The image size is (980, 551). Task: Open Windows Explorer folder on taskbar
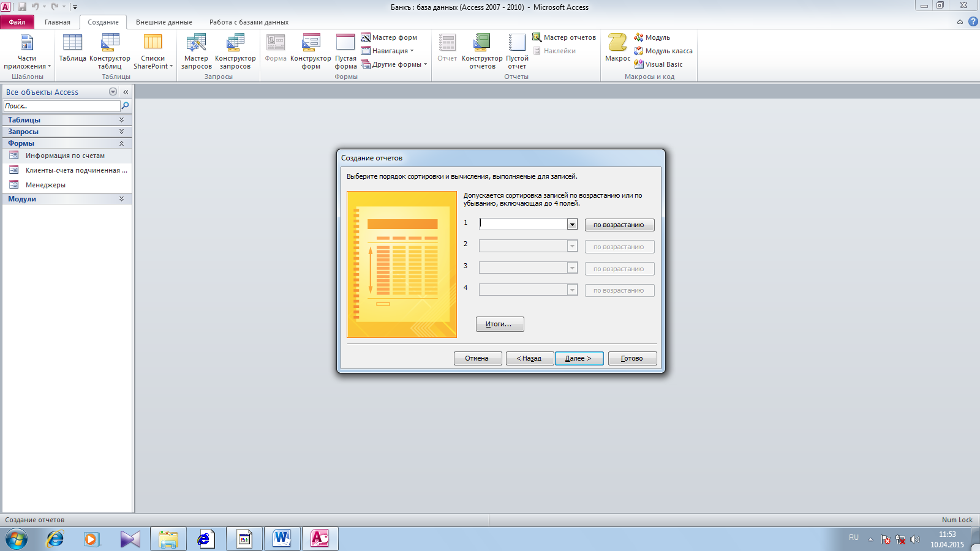pos(168,539)
